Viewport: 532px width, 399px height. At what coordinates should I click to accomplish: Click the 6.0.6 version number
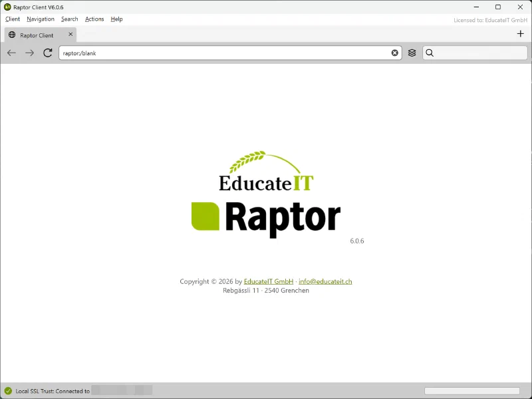357,241
